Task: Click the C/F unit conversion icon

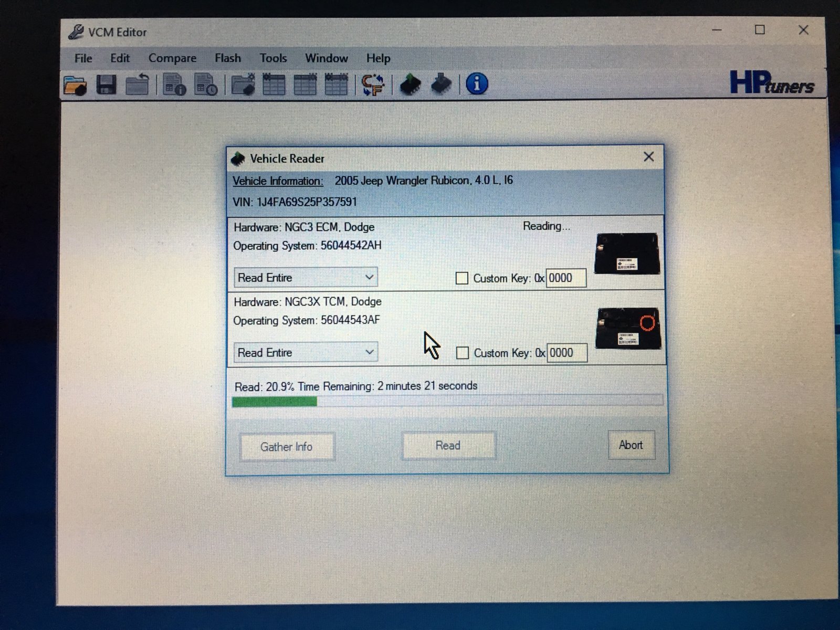Action: coord(373,85)
